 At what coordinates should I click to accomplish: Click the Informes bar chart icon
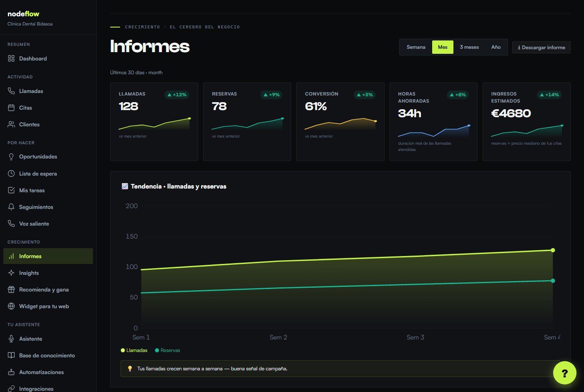point(11,256)
